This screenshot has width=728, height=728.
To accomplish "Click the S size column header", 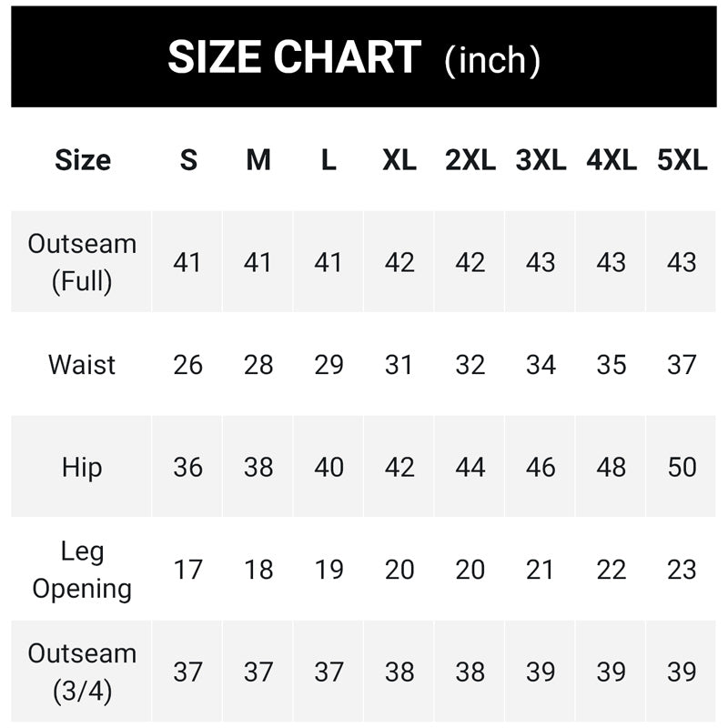I will (x=187, y=160).
